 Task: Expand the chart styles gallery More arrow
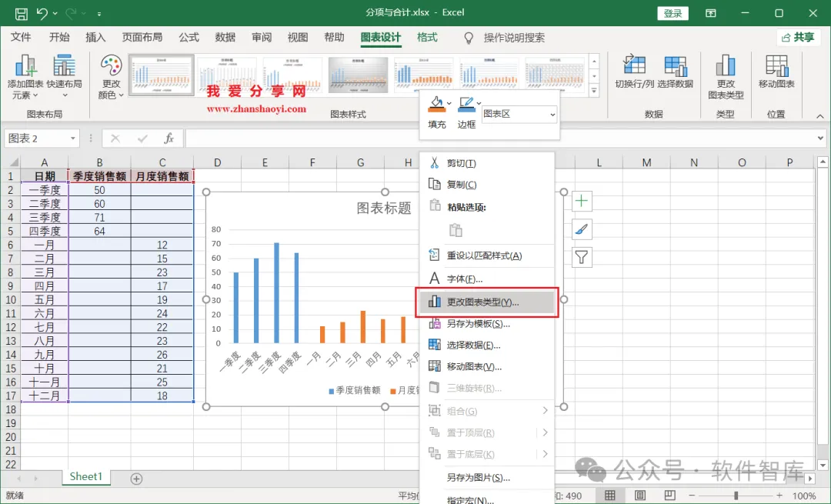[594, 91]
